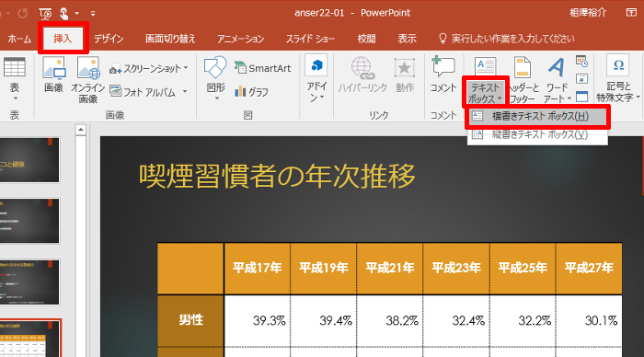This screenshot has width=644, height=357.
Task: Select the third slide thumbnail
Action: click(x=29, y=282)
